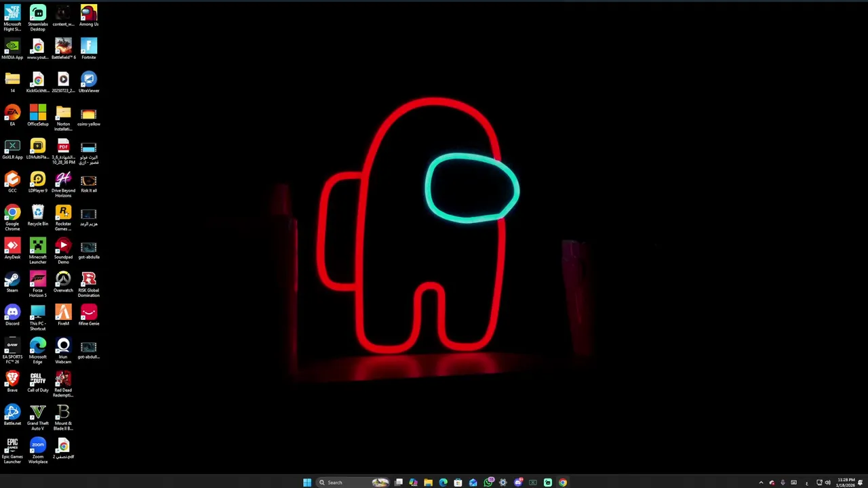
Task: Select the Soundpad Demo icon
Action: pos(63,251)
